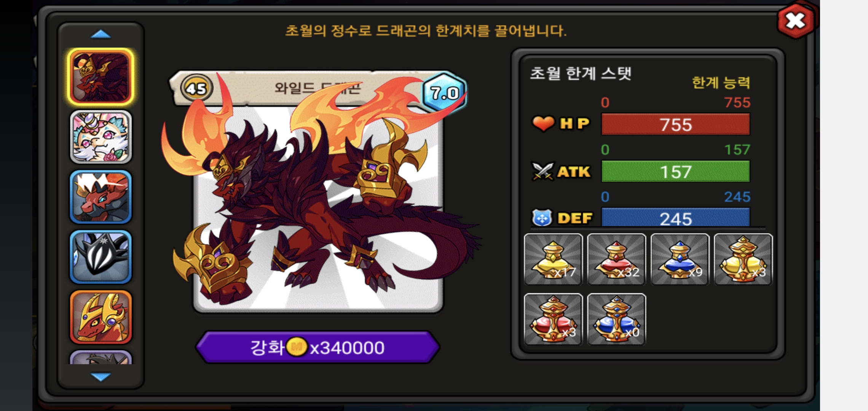Image resolution: width=868 pixels, height=411 pixels.
Task: Choose the red dragon with white mane portrait
Action: [101, 197]
